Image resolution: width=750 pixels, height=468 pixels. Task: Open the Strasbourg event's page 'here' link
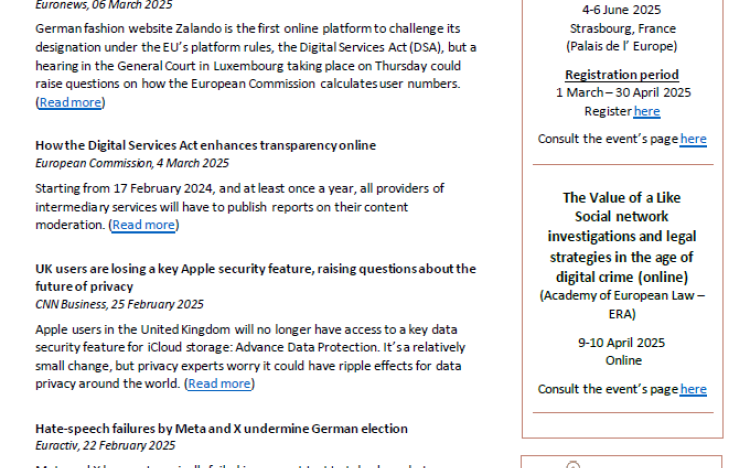(x=693, y=139)
